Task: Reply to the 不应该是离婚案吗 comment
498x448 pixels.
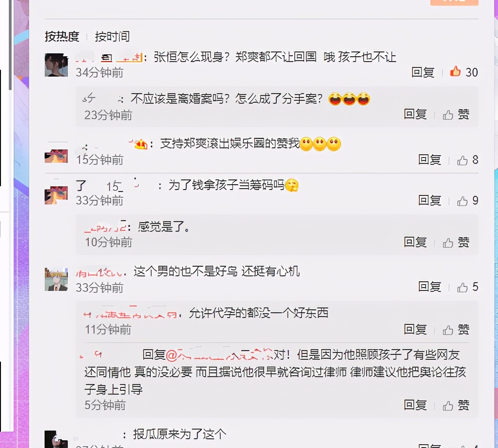Action: 415,114
